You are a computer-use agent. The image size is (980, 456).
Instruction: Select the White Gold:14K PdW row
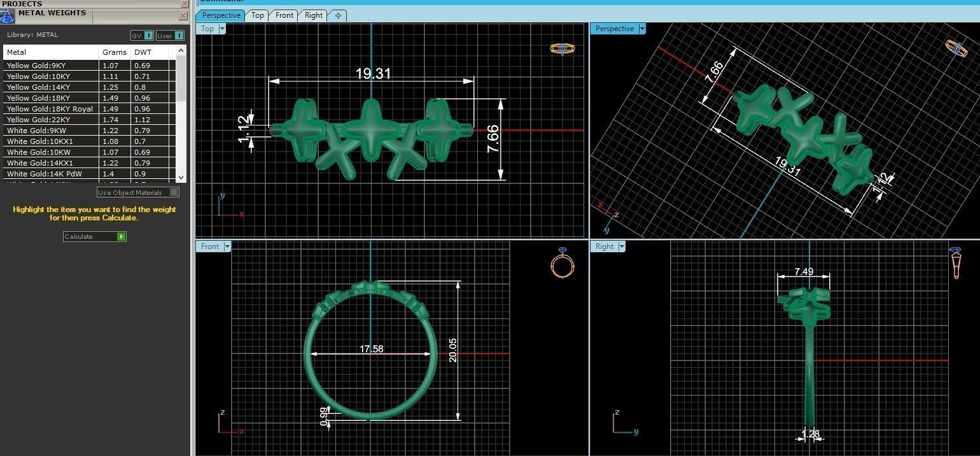tap(89, 174)
